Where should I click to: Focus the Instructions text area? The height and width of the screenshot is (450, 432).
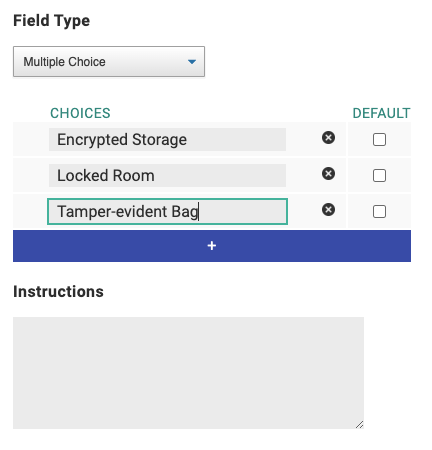click(x=188, y=373)
